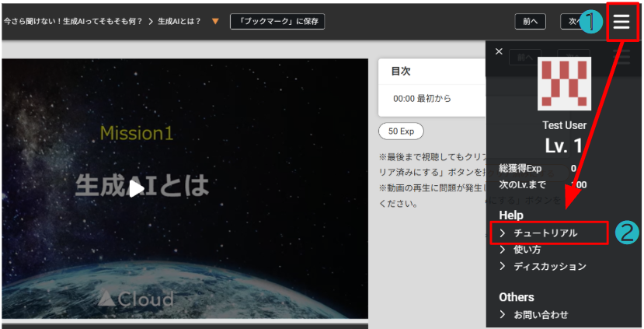This screenshot has height=329, width=644.
Task: Click the 目次 heading
Action: click(401, 71)
